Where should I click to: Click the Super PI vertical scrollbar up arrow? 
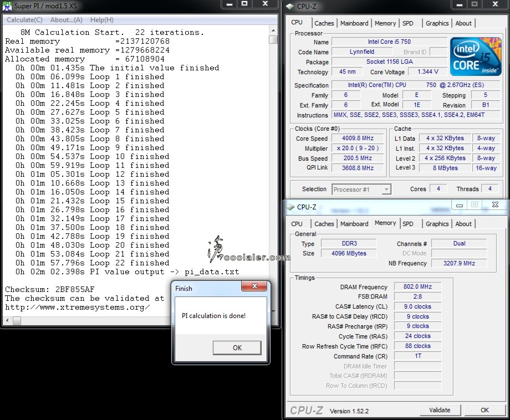point(273,30)
